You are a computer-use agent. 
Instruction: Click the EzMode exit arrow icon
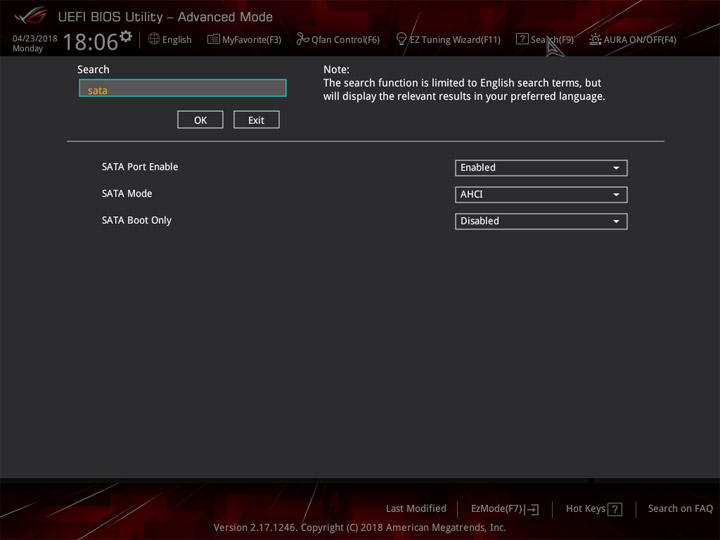tap(533, 509)
